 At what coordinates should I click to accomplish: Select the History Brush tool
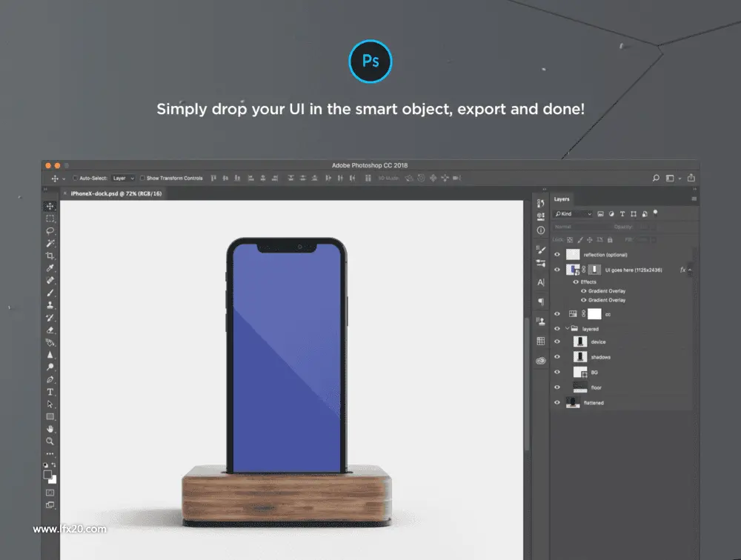tap(50, 318)
